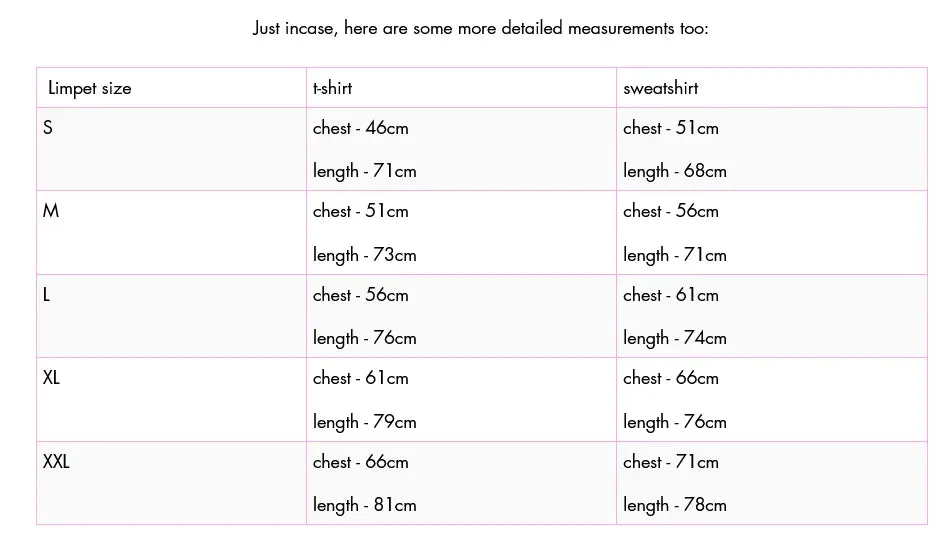Viewport: 950px width, 549px height.
Task: Select t-shirt 'chest - 46cm' text
Action: 360,128
